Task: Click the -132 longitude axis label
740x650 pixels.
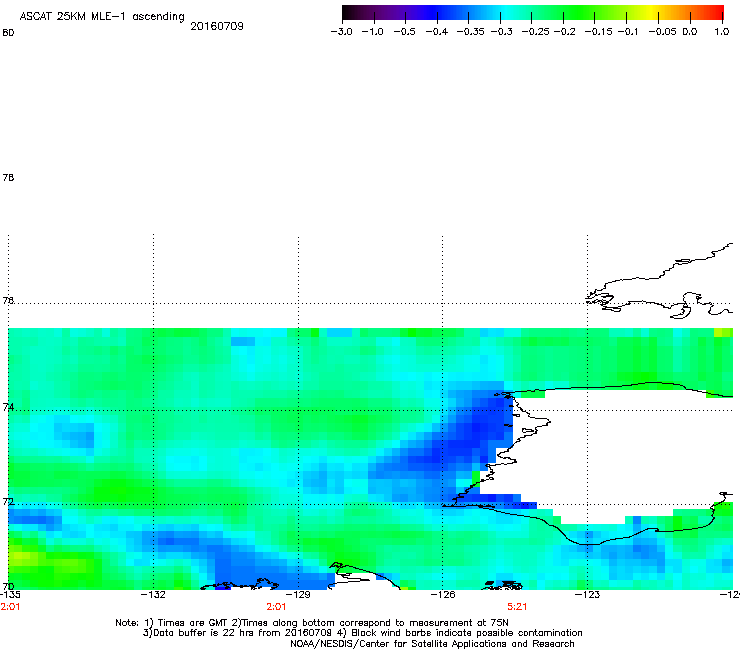Action: click(x=153, y=595)
